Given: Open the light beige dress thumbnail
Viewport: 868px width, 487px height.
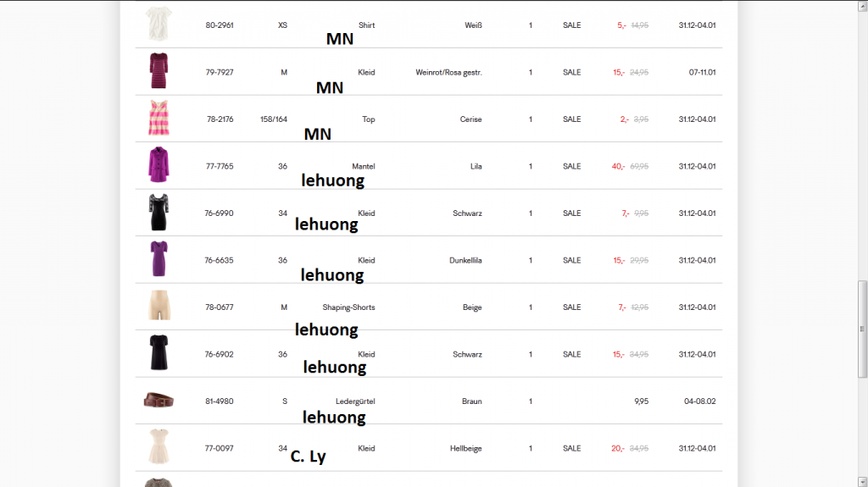Looking at the screenshot, I should pyautogui.click(x=159, y=447).
